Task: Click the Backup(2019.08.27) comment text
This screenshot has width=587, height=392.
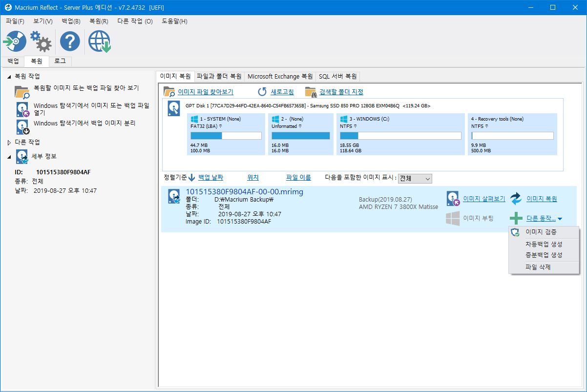Action: [385, 200]
